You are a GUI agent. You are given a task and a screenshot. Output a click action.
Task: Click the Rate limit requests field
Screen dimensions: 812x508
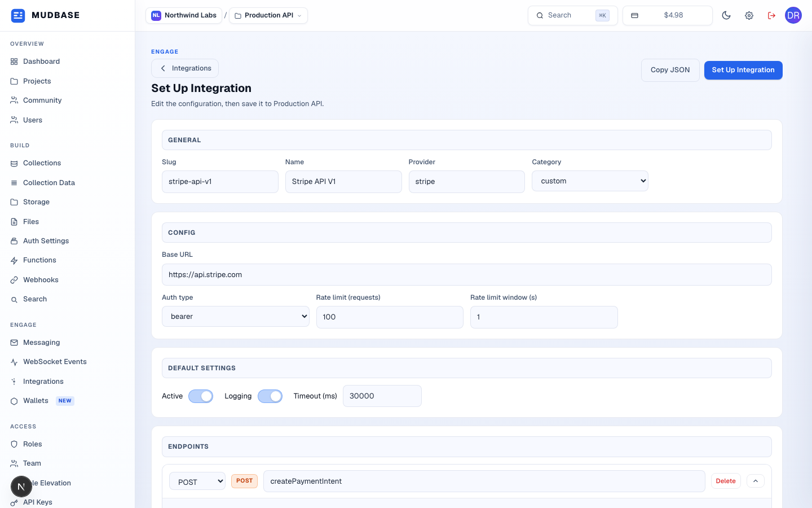pyautogui.click(x=390, y=317)
